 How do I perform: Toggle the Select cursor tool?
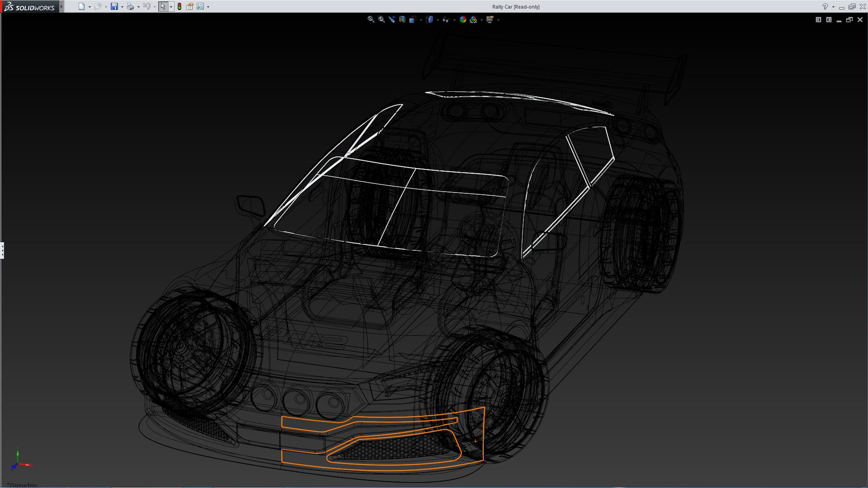pos(163,7)
